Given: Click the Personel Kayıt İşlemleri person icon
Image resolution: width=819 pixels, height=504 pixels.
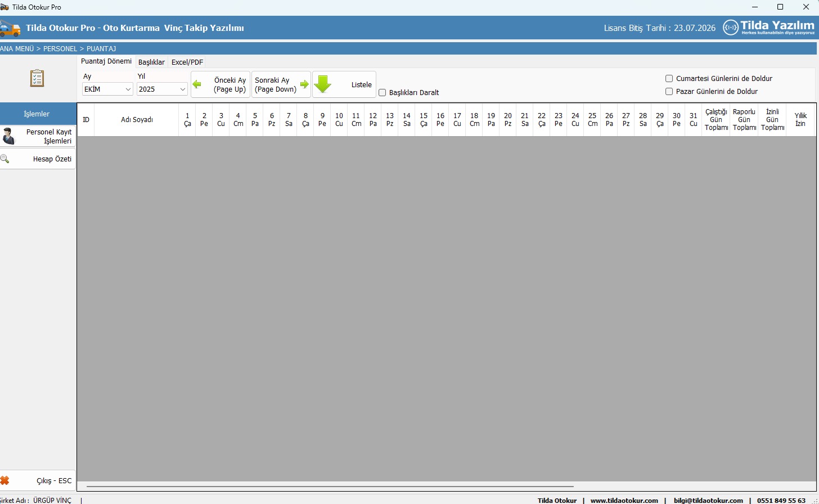Looking at the screenshot, I should pos(8,136).
